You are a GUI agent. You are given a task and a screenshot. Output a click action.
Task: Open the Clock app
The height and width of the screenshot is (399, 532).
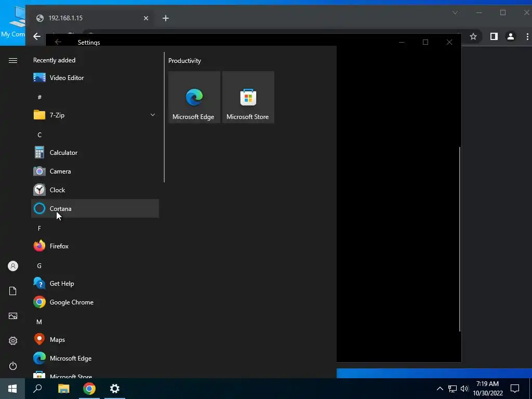[x=95, y=190]
